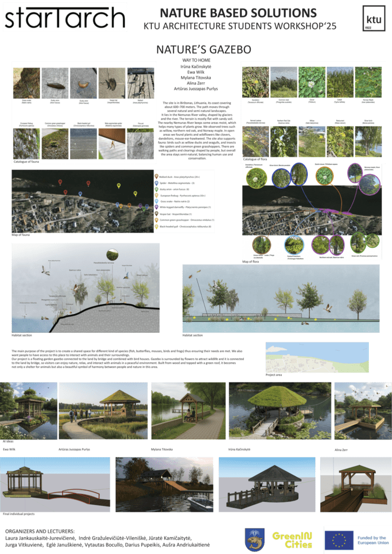The width and height of the screenshot is (392, 554).
Task: Select the Spider legend entry
Action: pos(183,183)
